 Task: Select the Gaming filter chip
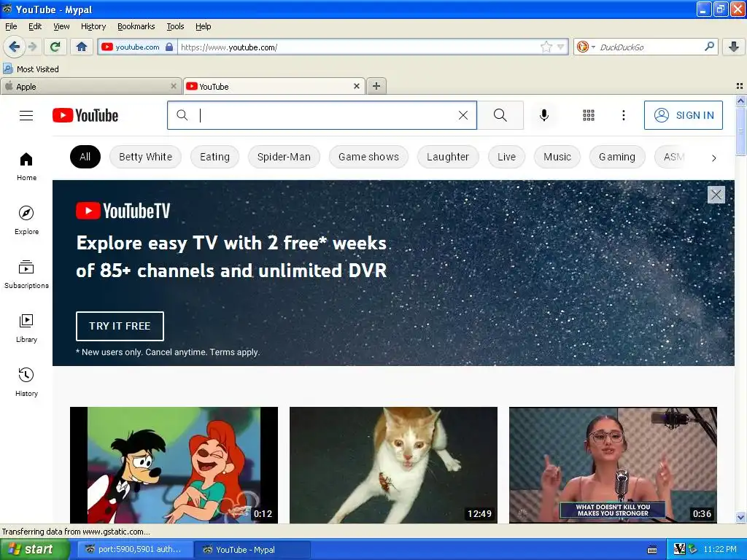pyautogui.click(x=617, y=157)
